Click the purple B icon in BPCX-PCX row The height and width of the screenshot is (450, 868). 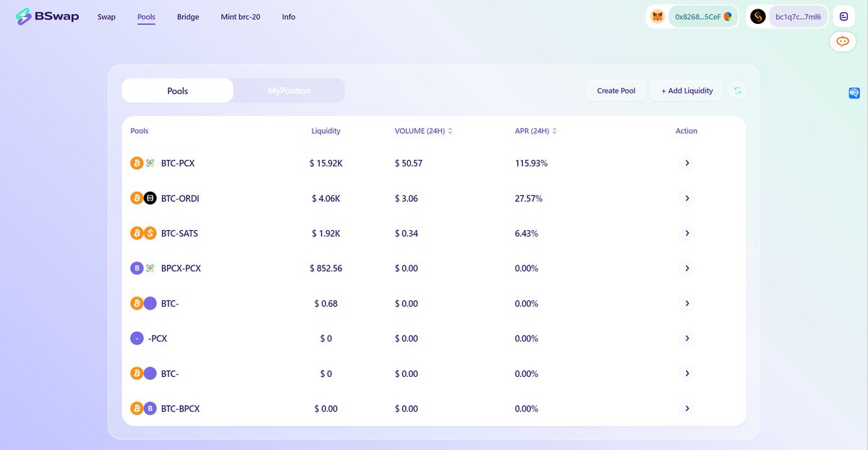(137, 268)
